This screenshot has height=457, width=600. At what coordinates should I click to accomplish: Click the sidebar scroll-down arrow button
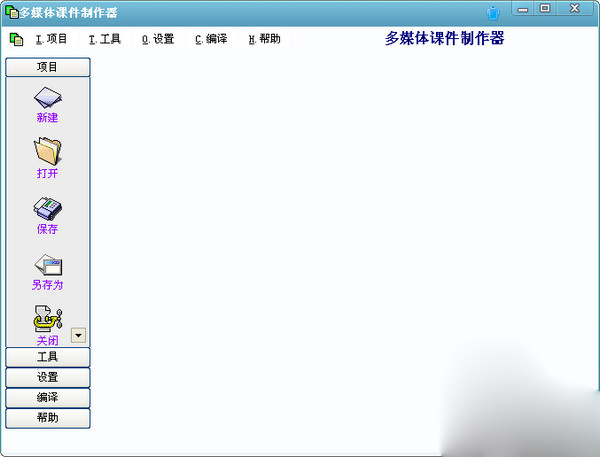(79, 335)
